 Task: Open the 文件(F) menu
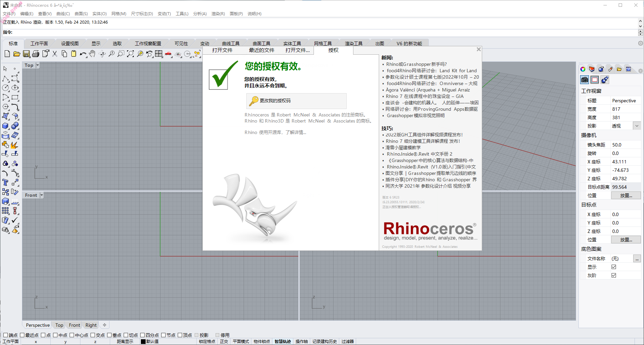tap(9, 14)
